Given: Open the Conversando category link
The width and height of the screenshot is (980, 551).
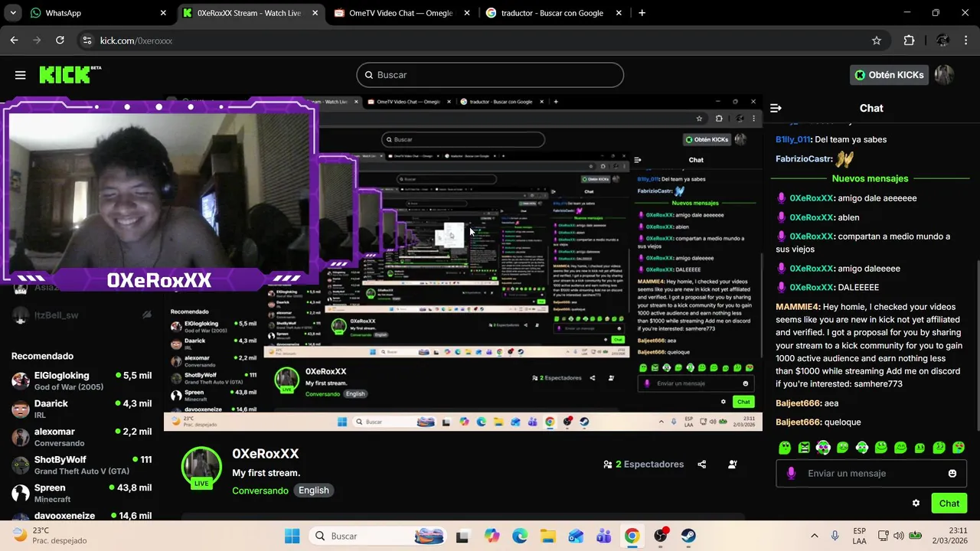Looking at the screenshot, I should click(260, 491).
